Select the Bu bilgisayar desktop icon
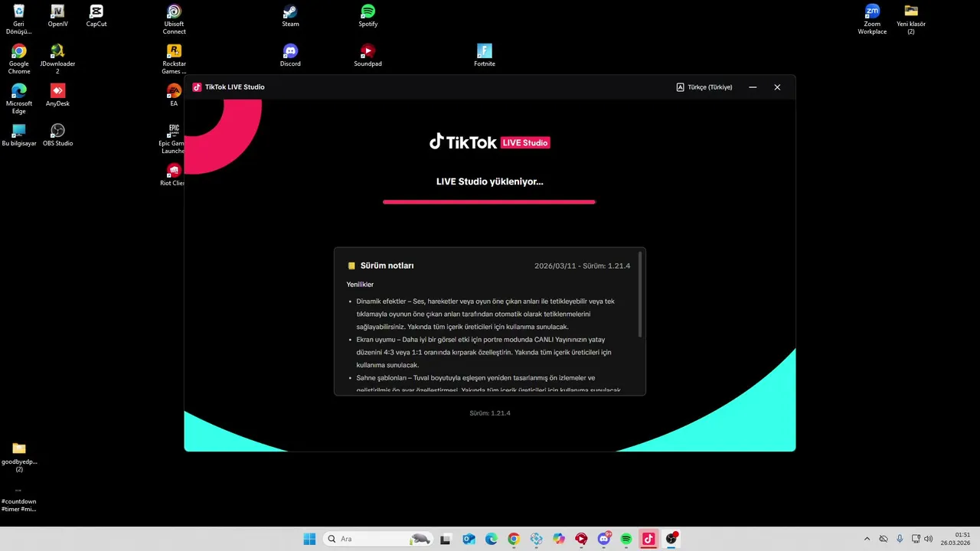Screen dimensions: 980x551 (19, 135)
